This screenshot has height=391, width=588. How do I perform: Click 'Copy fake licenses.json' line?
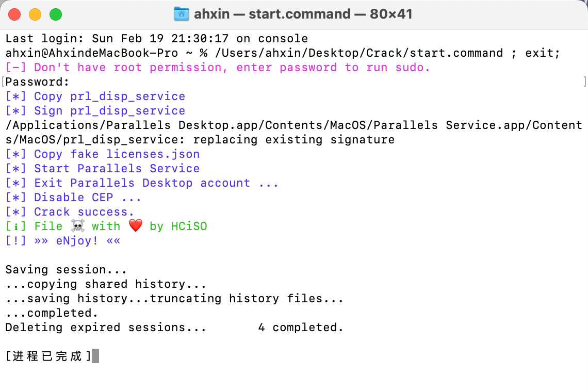pos(102,154)
